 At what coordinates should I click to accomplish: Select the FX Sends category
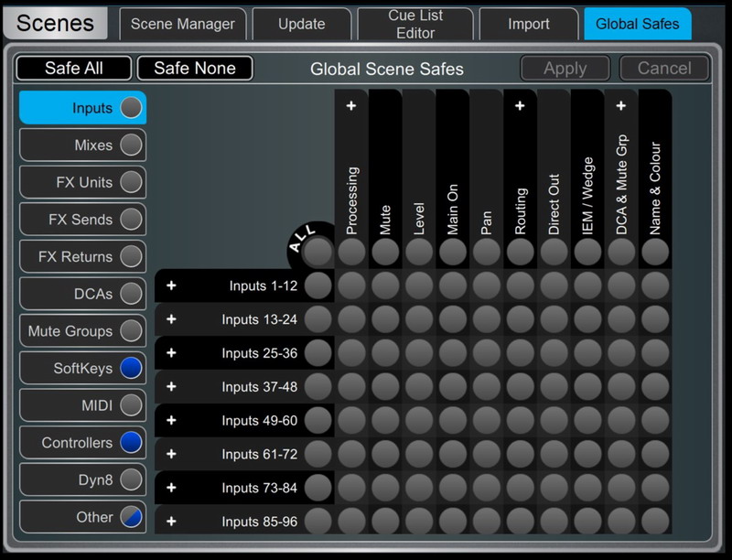pyautogui.click(x=82, y=220)
